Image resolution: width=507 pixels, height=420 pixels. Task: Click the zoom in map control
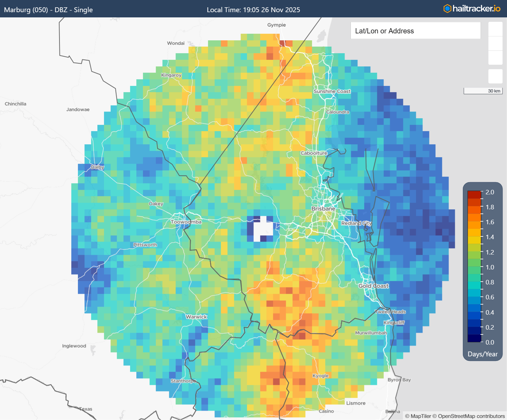pos(495,29)
